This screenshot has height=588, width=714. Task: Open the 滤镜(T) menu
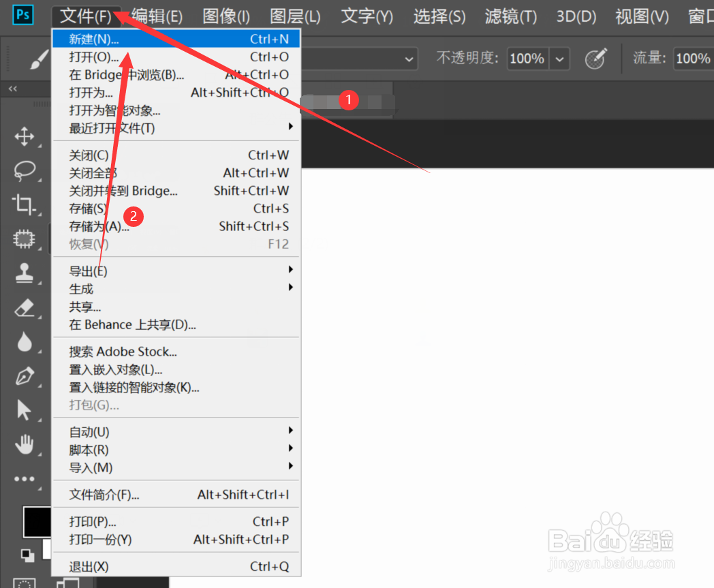[510, 16]
